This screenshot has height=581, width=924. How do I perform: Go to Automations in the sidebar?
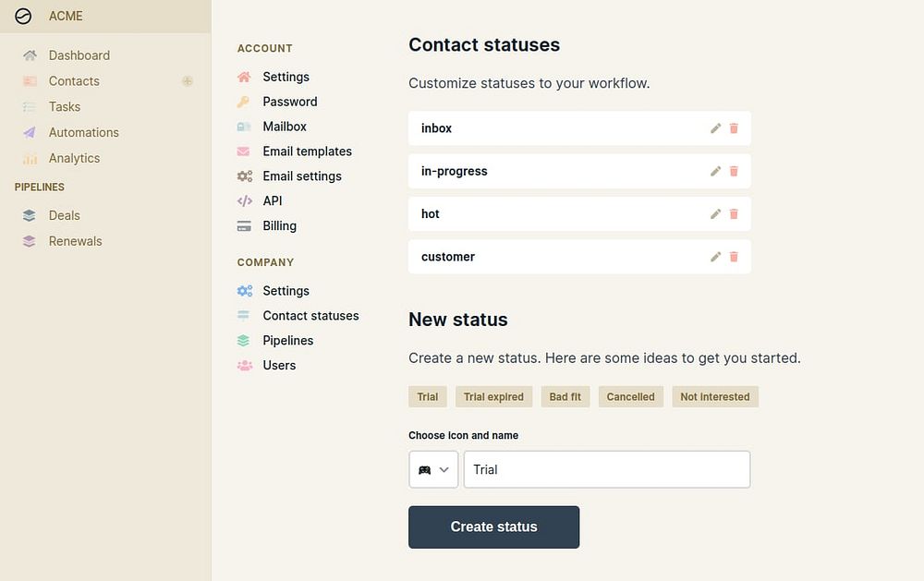click(83, 132)
